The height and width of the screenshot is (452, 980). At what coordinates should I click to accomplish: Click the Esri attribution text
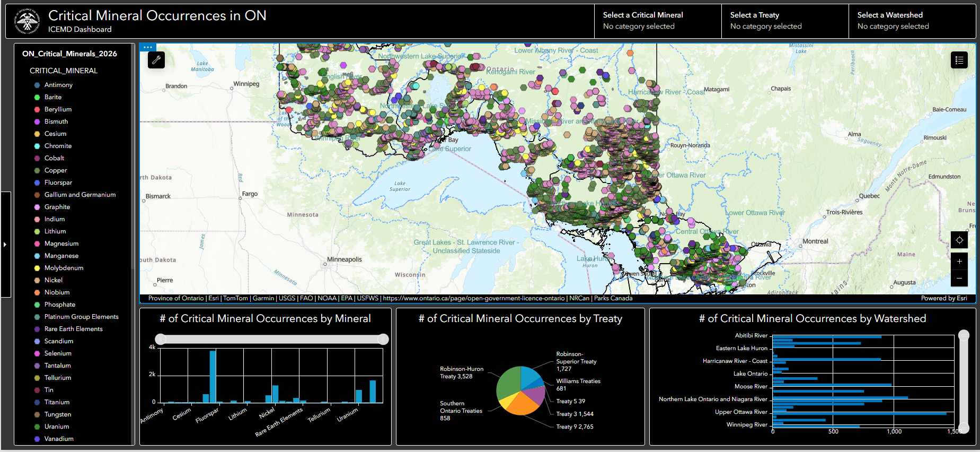(x=214, y=298)
